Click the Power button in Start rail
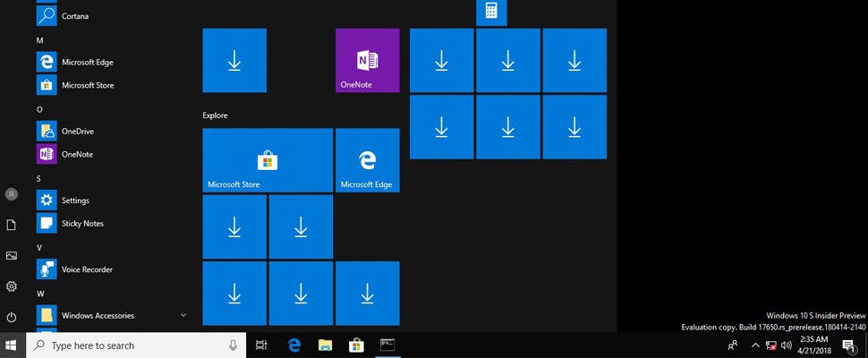 [x=11, y=318]
